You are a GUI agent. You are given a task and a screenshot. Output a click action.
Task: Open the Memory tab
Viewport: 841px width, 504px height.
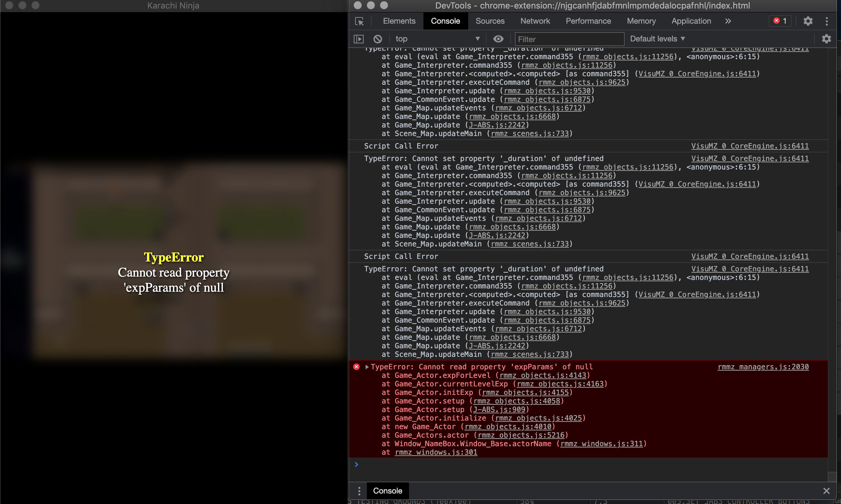[641, 21]
